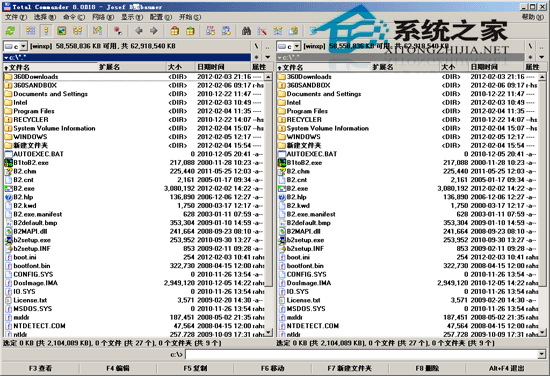Enable thumbnail view from toolbar
The height and width of the screenshot is (376, 550).
point(62,31)
